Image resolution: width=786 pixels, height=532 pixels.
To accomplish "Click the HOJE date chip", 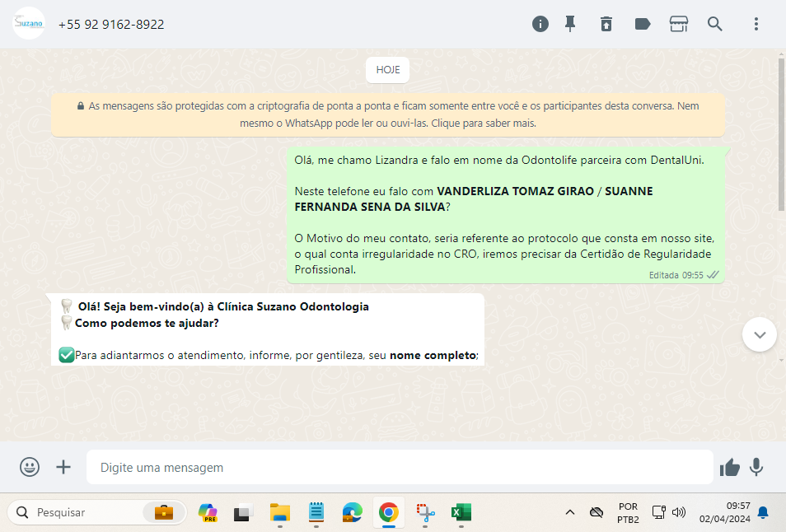I will [387, 70].
